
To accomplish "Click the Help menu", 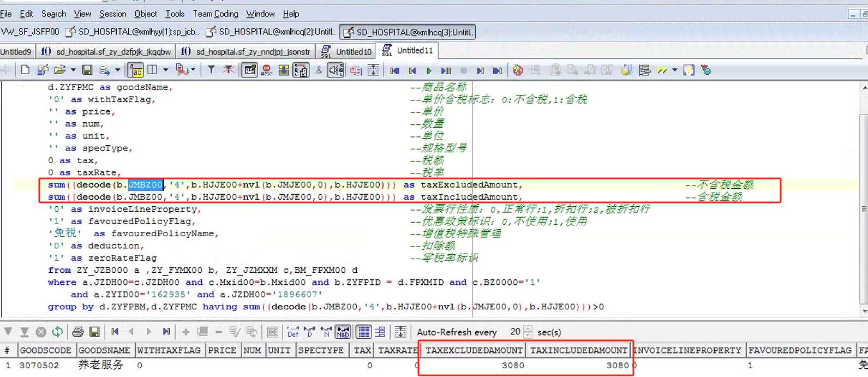I will click(x=291, y=14).
